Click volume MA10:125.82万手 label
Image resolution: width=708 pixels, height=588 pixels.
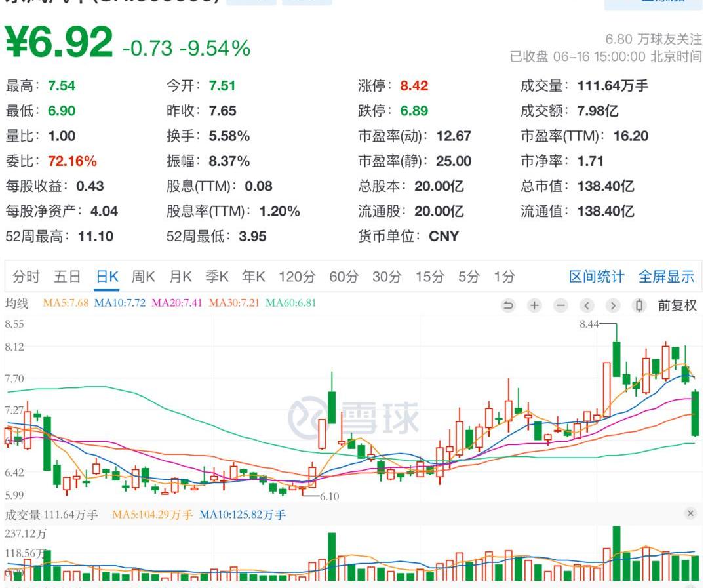click(x=243, y=515)
